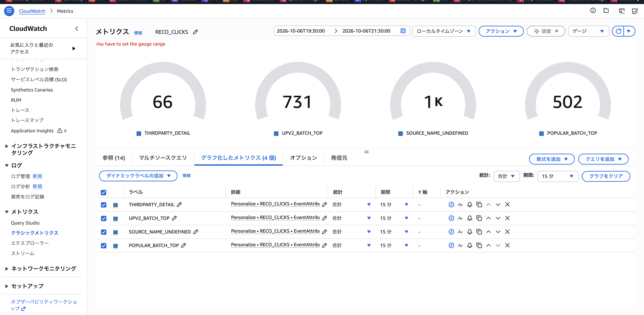
Task: Switch to the 発信元 tab
Action: (x=339, y=158)
